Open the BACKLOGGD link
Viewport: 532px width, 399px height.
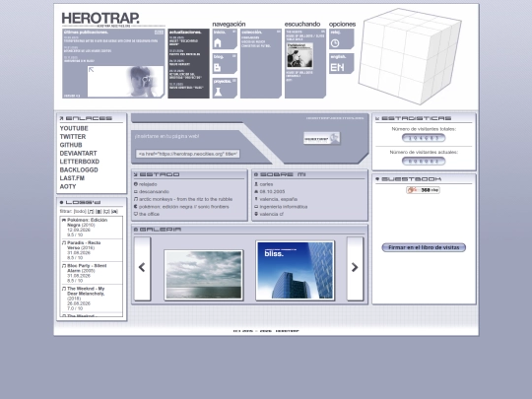tap(79, 170)
